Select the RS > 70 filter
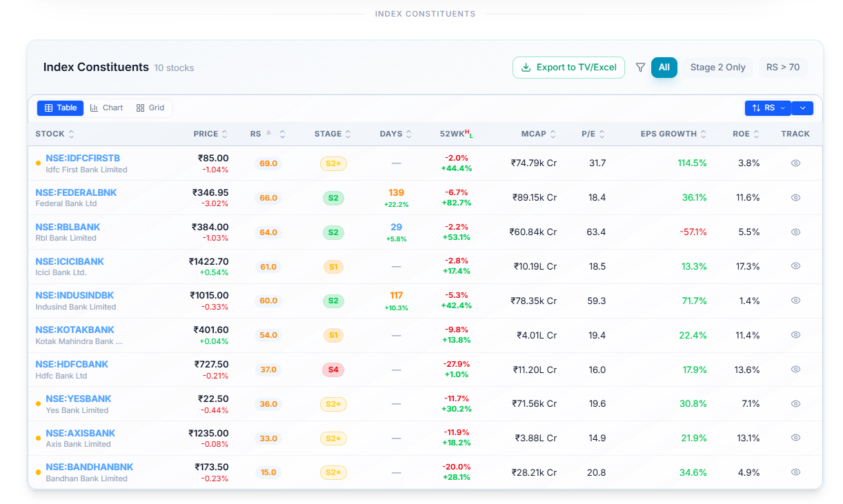The height and width of the screenshot is (504, 843). pos(783,68)
